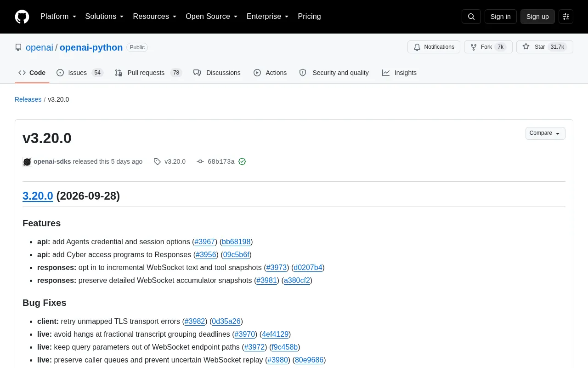Star the openai-python repository
Screen dimensions: 588x368
click(x=544, y=47)
